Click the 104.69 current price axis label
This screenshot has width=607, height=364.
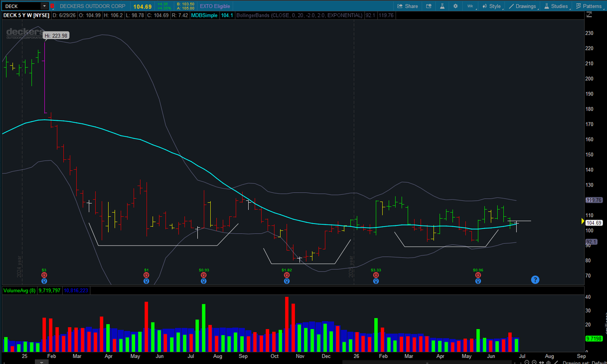(x=594, y=222)
